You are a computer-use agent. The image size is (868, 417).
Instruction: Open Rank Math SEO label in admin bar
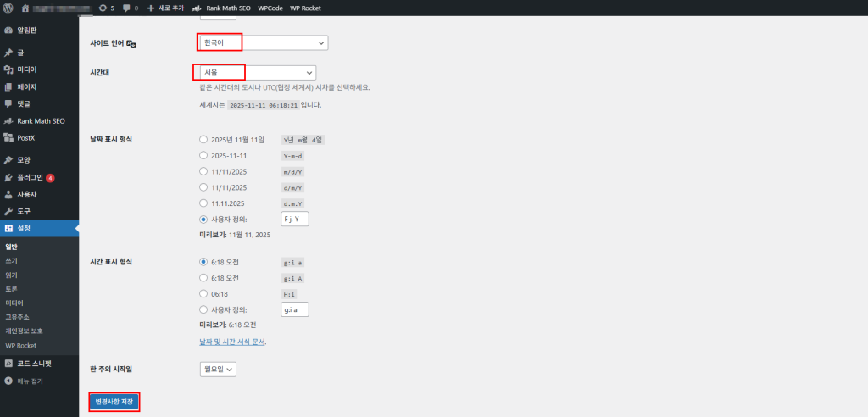point(229,8)
